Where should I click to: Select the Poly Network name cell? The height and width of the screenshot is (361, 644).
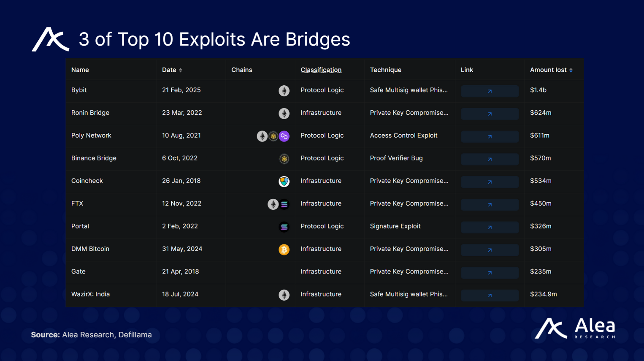pyautogui.click(x=91, y=136)
